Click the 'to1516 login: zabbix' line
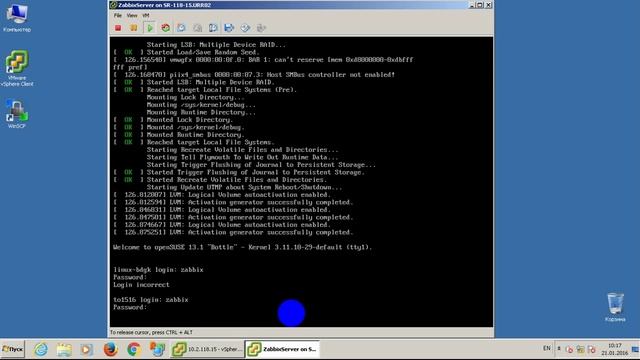Screen dimensions: 640x360 151,300
